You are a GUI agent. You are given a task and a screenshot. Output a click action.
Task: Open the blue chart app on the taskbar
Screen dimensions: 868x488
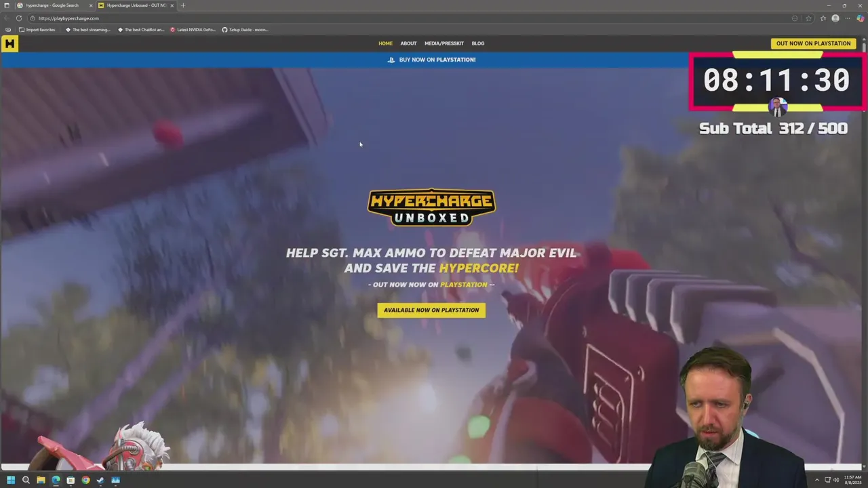click(x=115, y=480)
